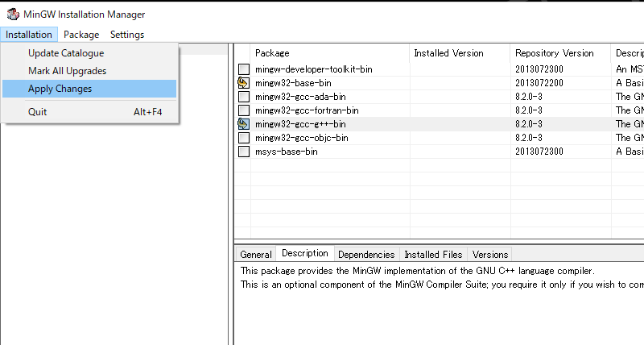The width and height of the screenshot is (644, 345).
Task: Toggle checkbox for mingw-developer-toolkit-bin
Action: point(244,69)
